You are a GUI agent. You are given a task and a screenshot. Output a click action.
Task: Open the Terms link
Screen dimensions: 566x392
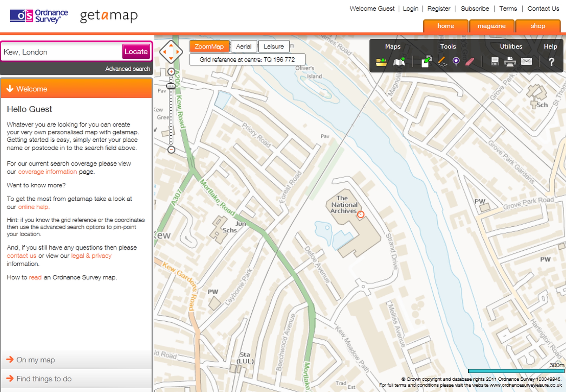[x=508, y=9]
